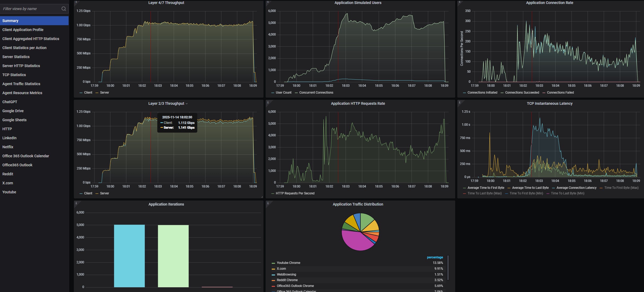644x292 pixels.
Task: Click info icon on Application Iterations panel
Action: pyautogui.click(x=76, y=203)
